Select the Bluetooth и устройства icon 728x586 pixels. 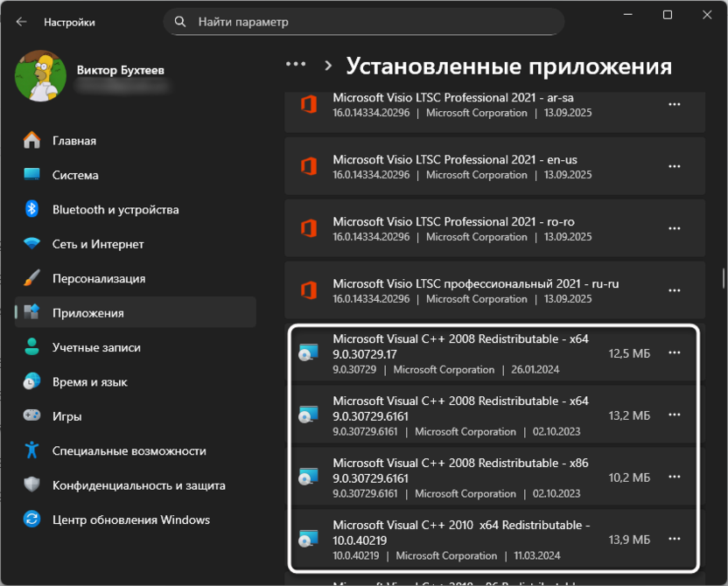[x=32, y=210]
